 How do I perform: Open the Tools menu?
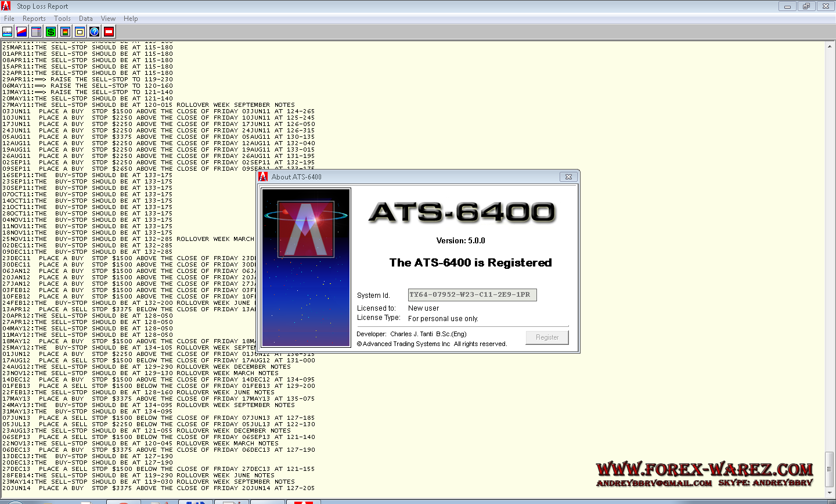point(62,19)
